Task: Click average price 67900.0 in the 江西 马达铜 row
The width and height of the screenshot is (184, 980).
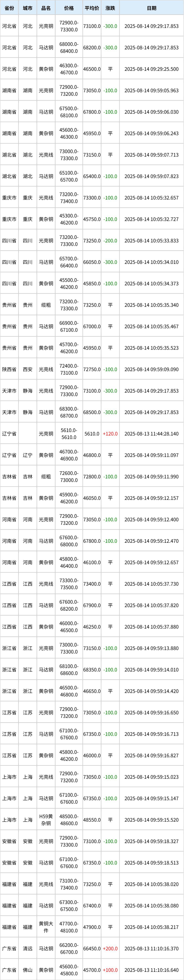Action: (x=92, y=605)
